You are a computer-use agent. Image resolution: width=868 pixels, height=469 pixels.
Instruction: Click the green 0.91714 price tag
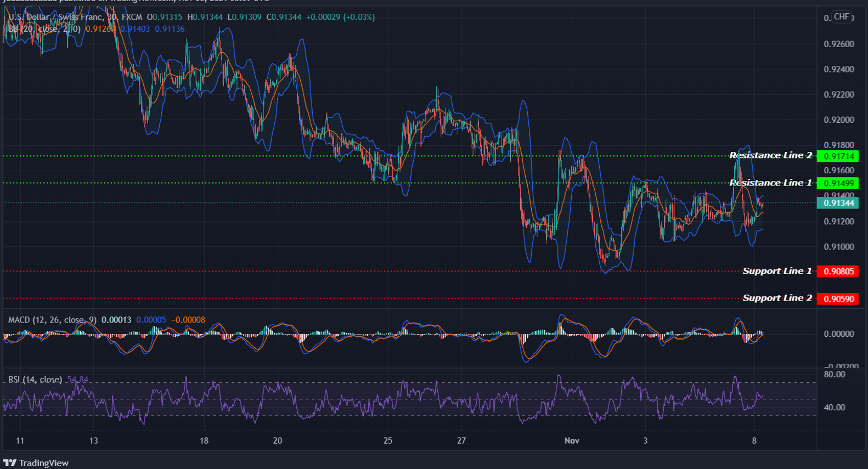(x=838, y=156)
